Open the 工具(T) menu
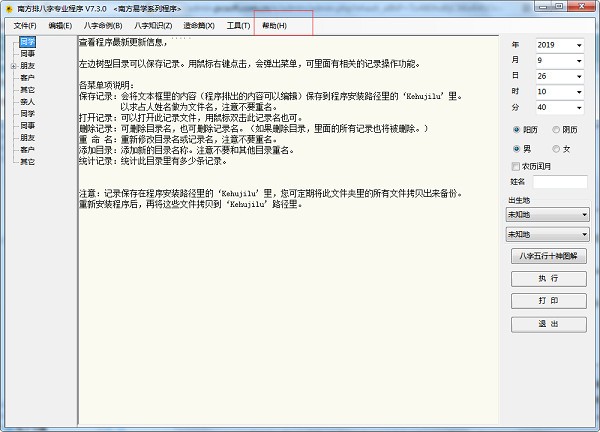This screenshot has height=432, width=600. pos(237,24)
